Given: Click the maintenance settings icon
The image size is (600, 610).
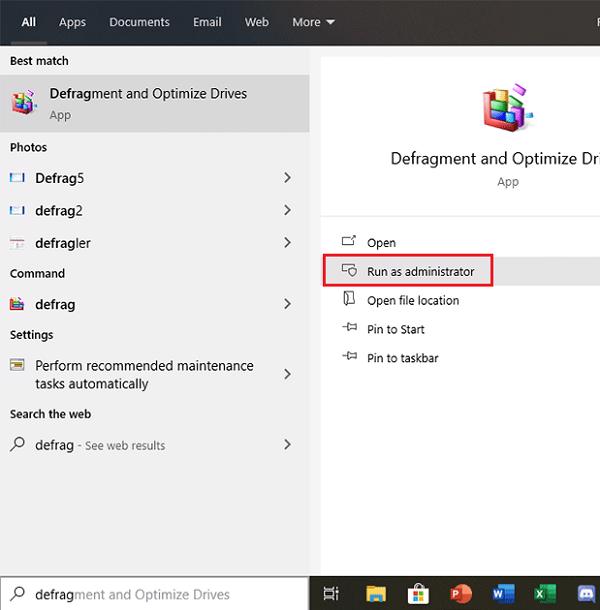Looking at the screenshot, I should 17,365.
